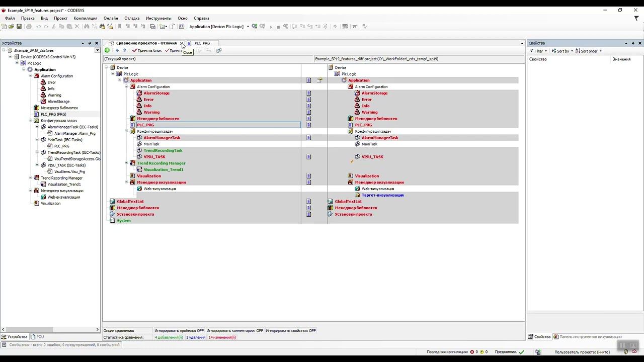Open the Онлайн menu
The image size is (644, 362).
point(111,18)
